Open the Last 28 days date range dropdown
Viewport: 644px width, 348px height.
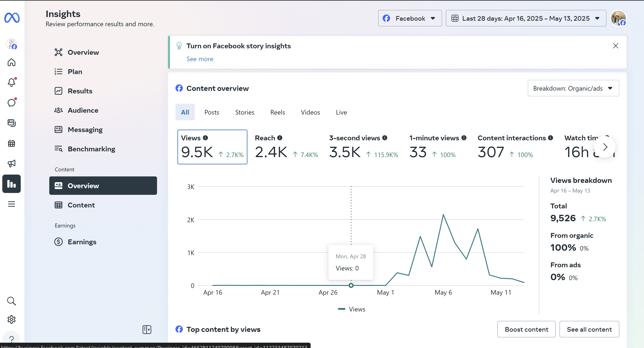[x=526, y=18]
